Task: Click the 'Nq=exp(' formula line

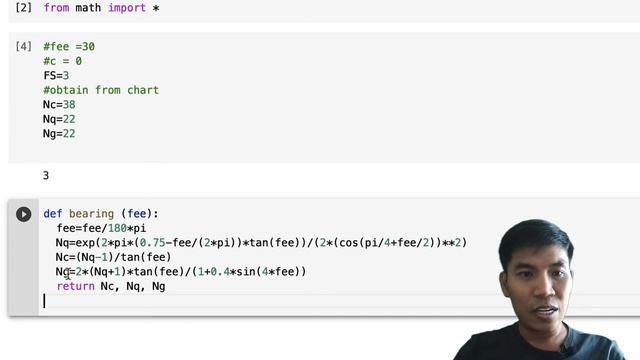Action: pyautogui.click(x=261, y=243)
